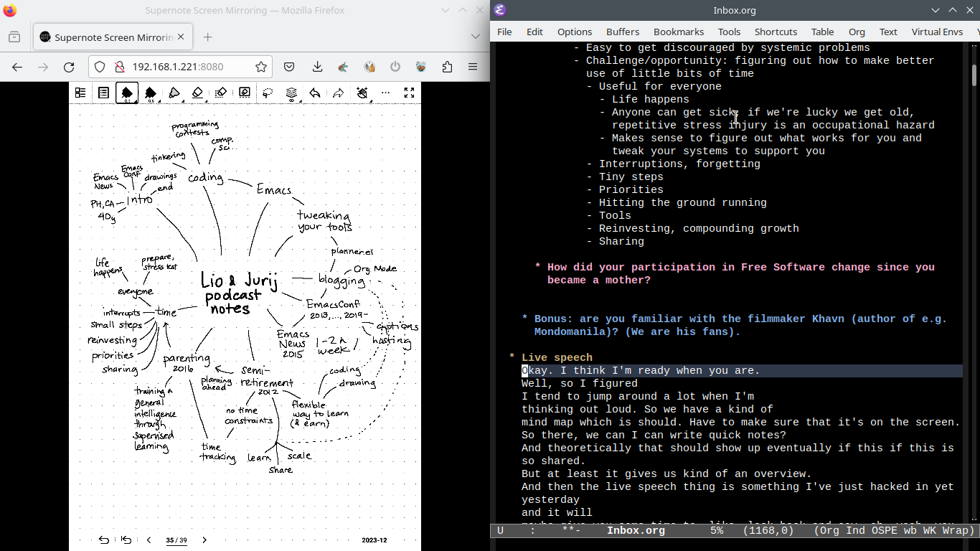The width and height of the screenshot is (980, 551).
Task: Expand the Firefox tab groups button
Action: coord(14,37)
